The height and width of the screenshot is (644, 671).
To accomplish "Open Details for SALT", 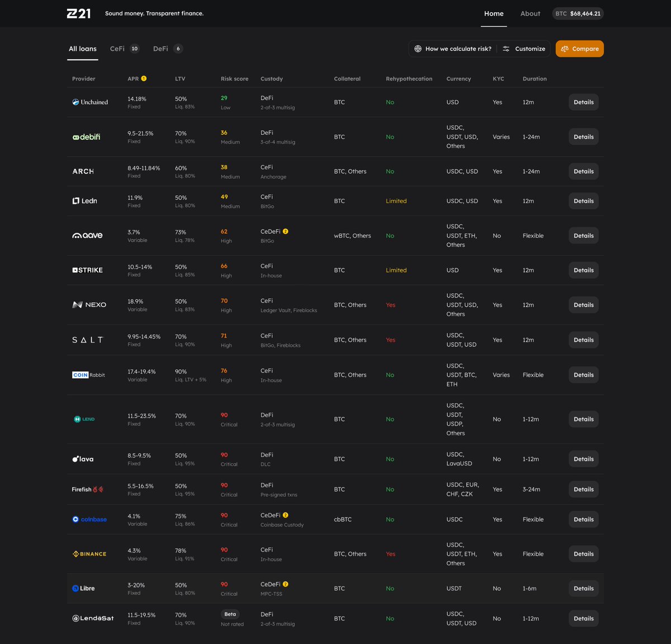I will click(584, 340).
